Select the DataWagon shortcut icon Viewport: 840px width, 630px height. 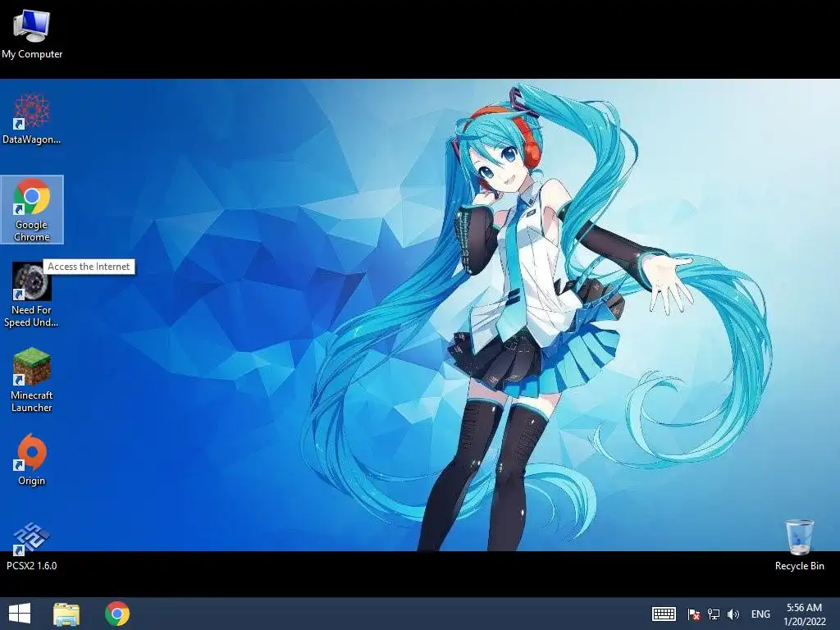[32, 119]
